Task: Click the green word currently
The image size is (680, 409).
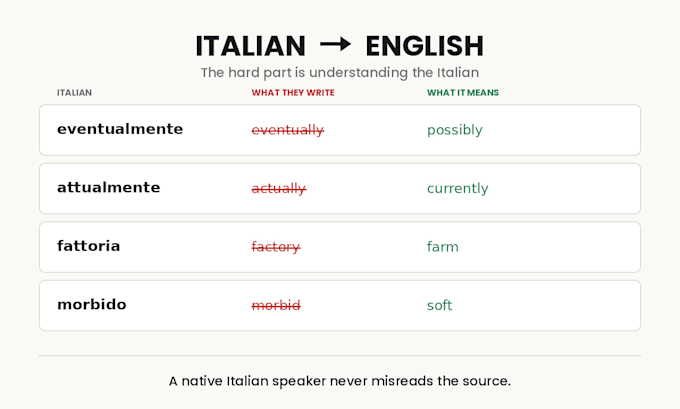Action: [x=458, y=188]
